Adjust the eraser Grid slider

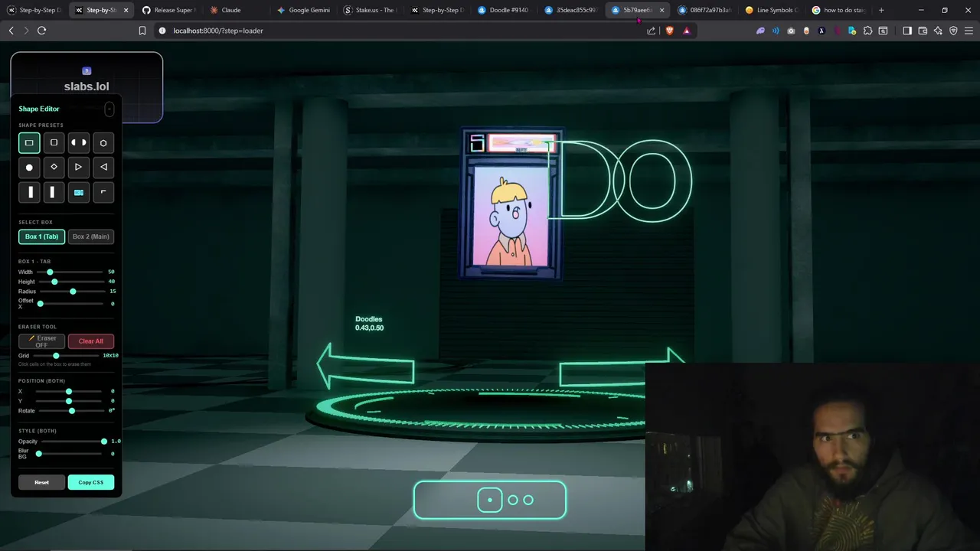coord(66,355)
